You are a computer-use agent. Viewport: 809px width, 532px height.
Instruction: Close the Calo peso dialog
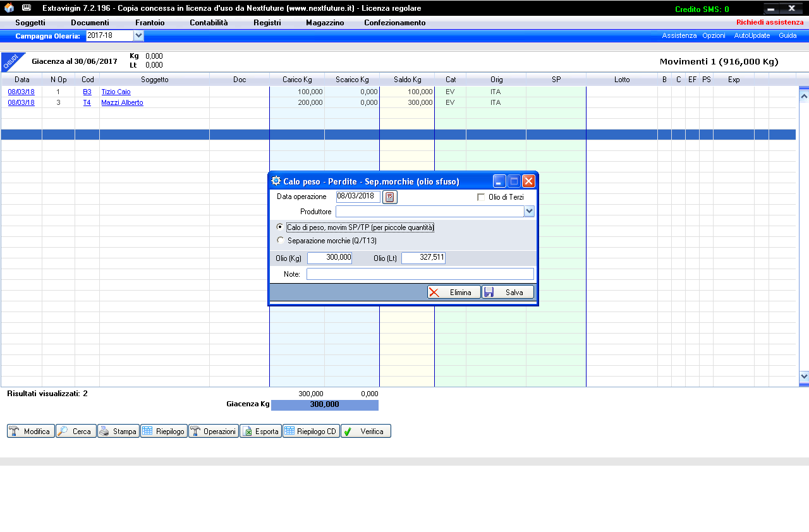[528, 181]
